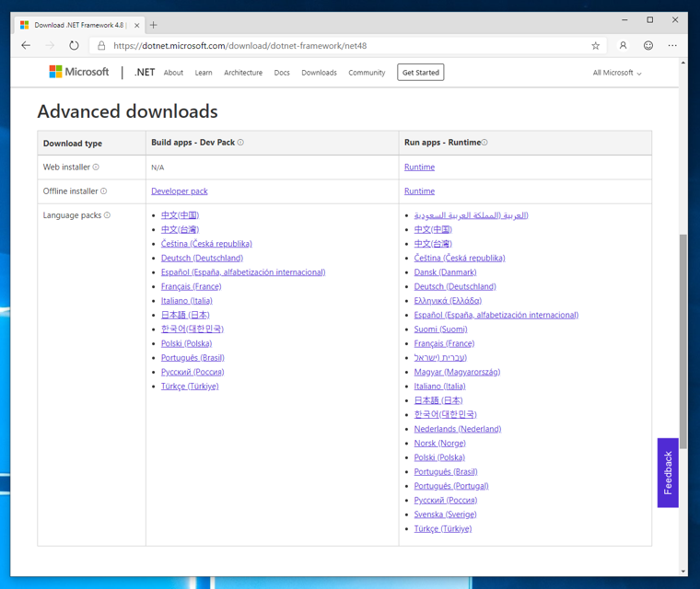Image resolution: width=700 pixels, height=589 pixels.
Task: Select Dev Pack Čeština language pack
Action: [206, 244]
